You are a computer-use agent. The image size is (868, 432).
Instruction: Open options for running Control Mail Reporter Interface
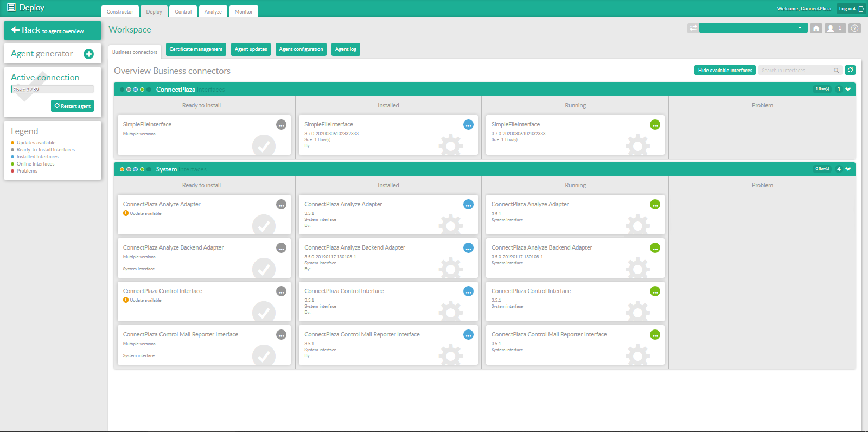point(655,335)
